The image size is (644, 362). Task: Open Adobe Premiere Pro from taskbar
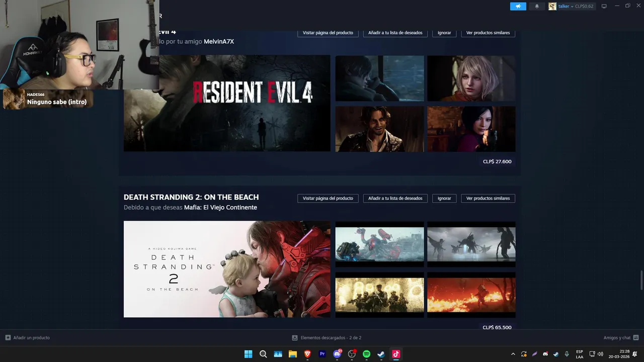pos(323,354)
